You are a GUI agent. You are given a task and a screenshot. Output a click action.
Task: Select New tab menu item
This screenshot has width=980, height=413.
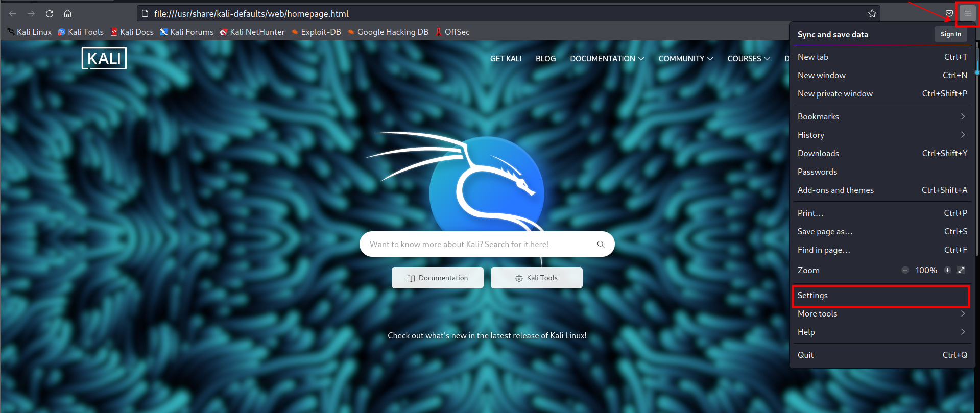(882, 57)
